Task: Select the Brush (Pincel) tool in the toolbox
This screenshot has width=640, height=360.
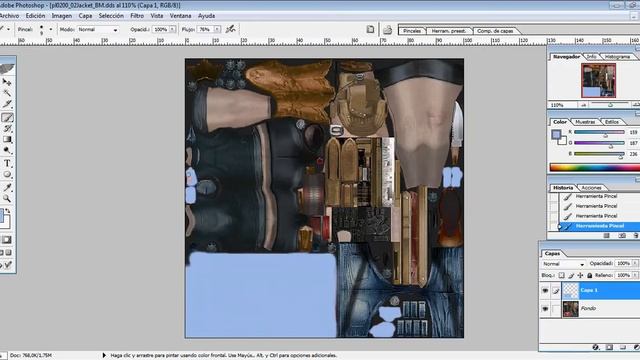Action: coord(7,118)
